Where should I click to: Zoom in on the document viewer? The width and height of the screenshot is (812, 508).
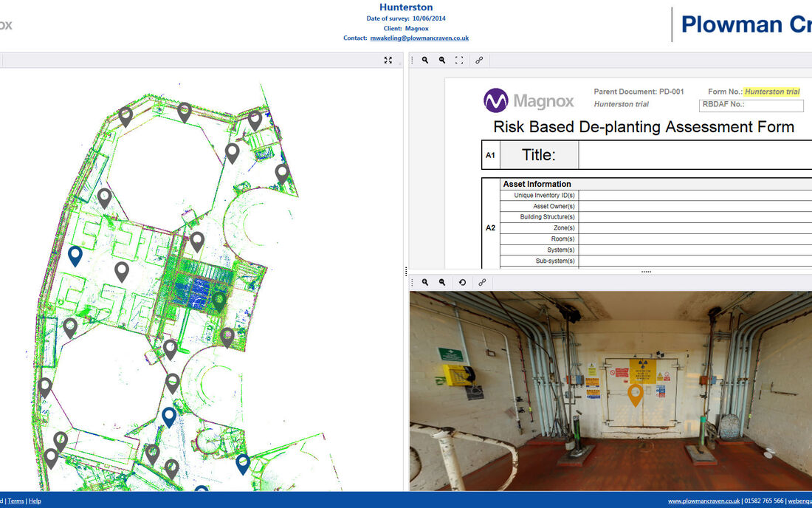click(x=425, y=61)
